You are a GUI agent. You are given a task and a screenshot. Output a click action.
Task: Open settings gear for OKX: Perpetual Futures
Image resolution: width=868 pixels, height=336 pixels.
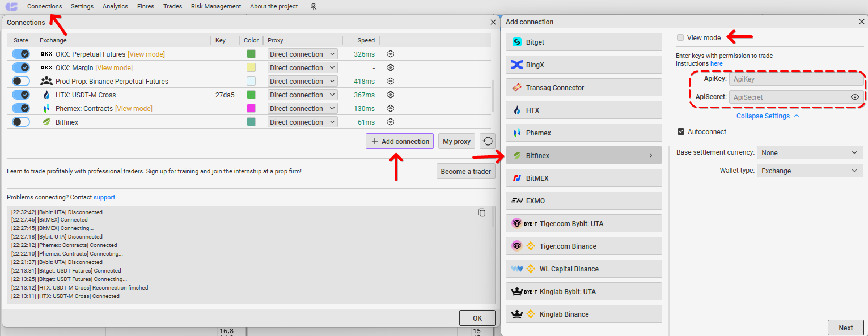pyautogui.click(x=391, y=54)
